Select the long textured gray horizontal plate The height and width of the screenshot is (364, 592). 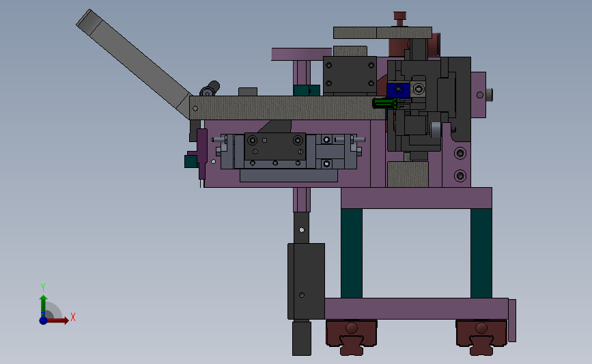(x=287, y=108)
